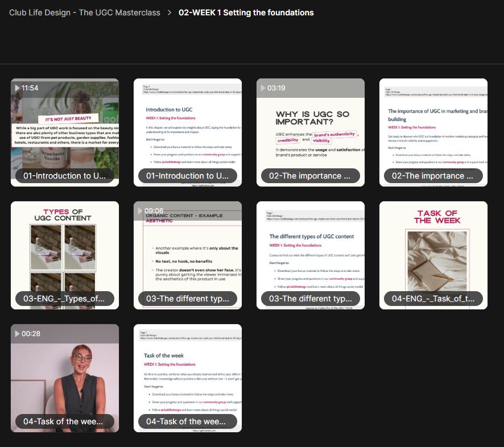The width and height of the screenshot is (504, 447).
Task: Click the "02-The importance ..." label on the video card
Action: [311, 176]
